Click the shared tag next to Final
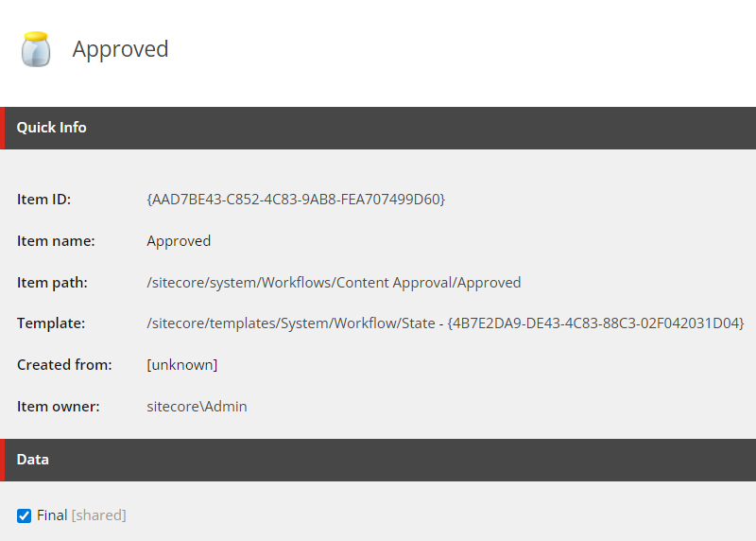This screenshot has width=756, height=541. click(99, 515)
